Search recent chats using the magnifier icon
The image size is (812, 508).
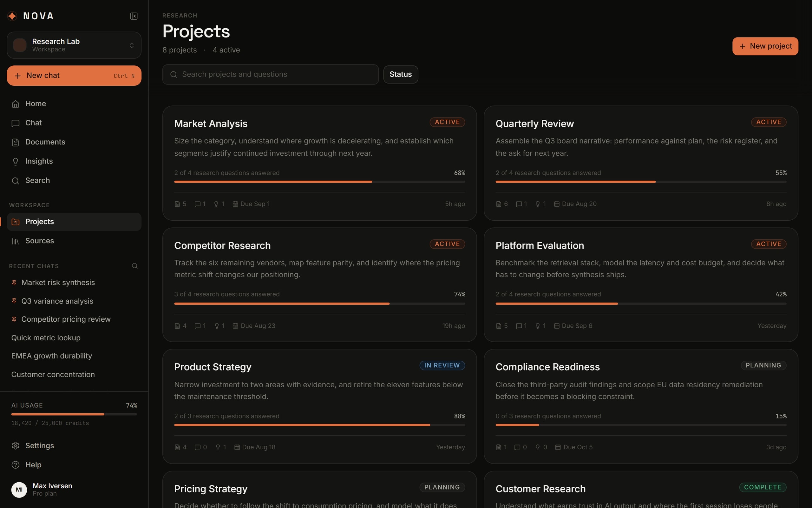[134, 266]
